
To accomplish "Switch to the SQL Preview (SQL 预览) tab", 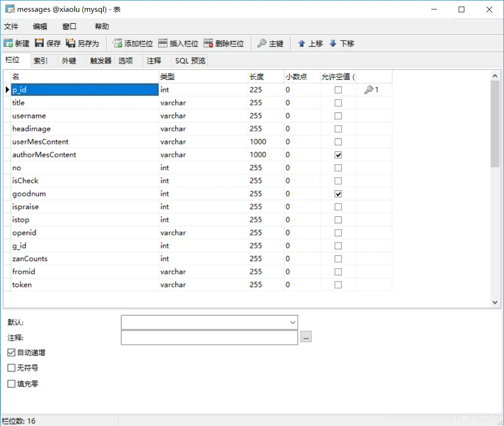I will tap(190, 61).
